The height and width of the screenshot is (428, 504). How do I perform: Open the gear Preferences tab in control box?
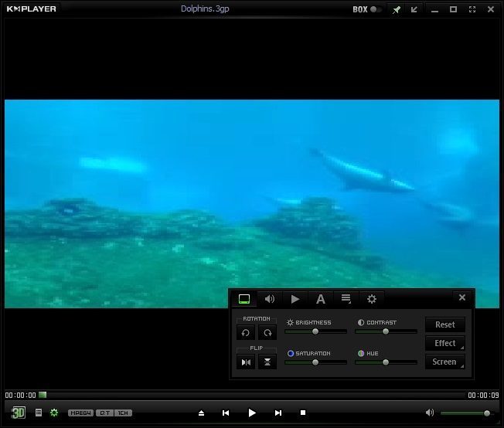tap(372, 299)
